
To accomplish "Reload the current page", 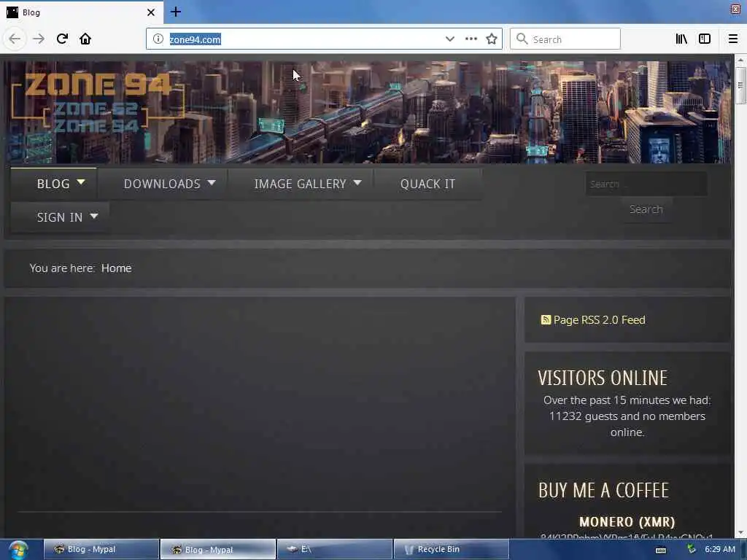I will (62, 39).
